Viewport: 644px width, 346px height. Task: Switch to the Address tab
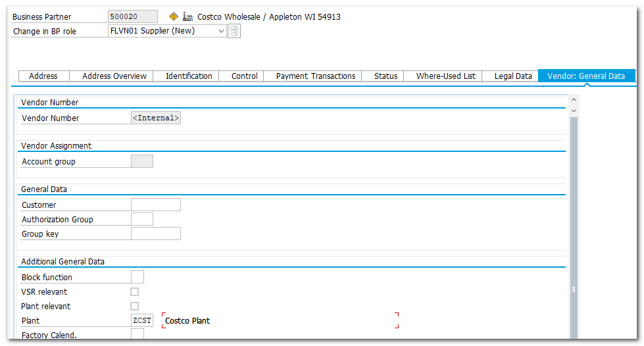click(x=43, y=76)
